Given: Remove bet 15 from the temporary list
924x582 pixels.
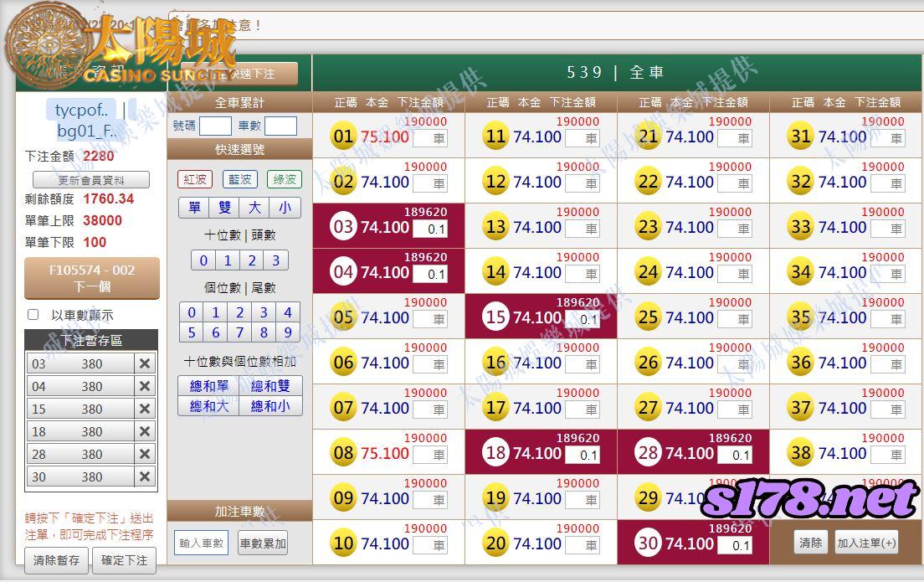Looking at the screenshot, I should (x=144, y=409).
